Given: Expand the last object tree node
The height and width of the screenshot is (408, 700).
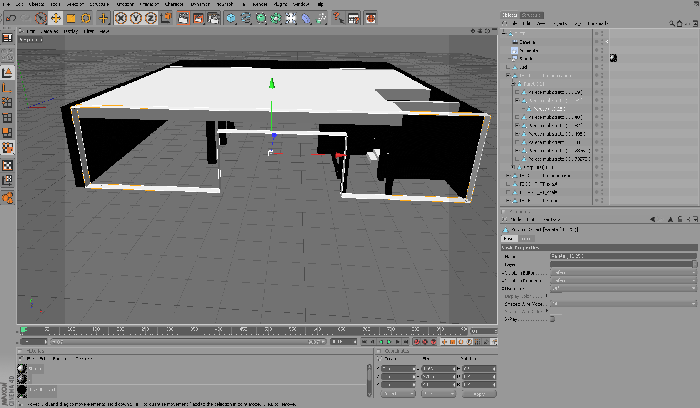Looking at the screenshot, I should 508,201.
